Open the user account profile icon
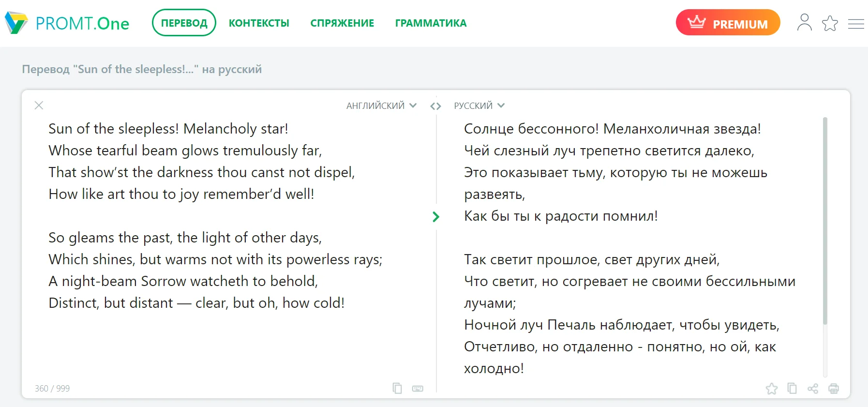 click(x=804, y=23)
